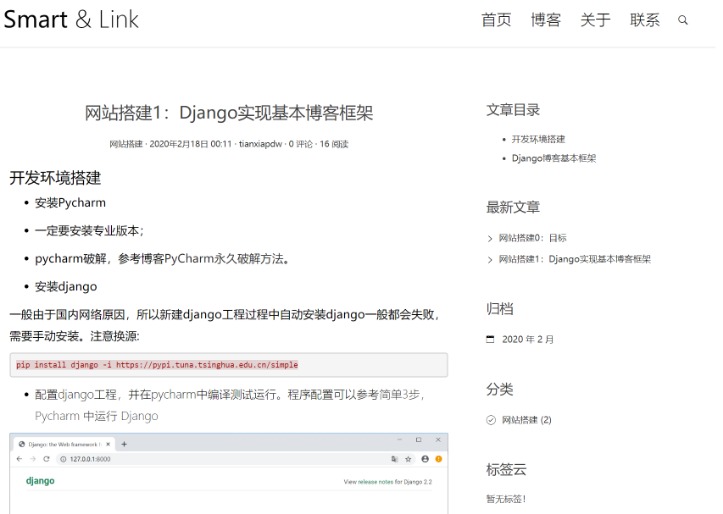The image size is (723, 514).
Task: Click the new tab plus icon in embedded browser
Action: pos(124,444)
